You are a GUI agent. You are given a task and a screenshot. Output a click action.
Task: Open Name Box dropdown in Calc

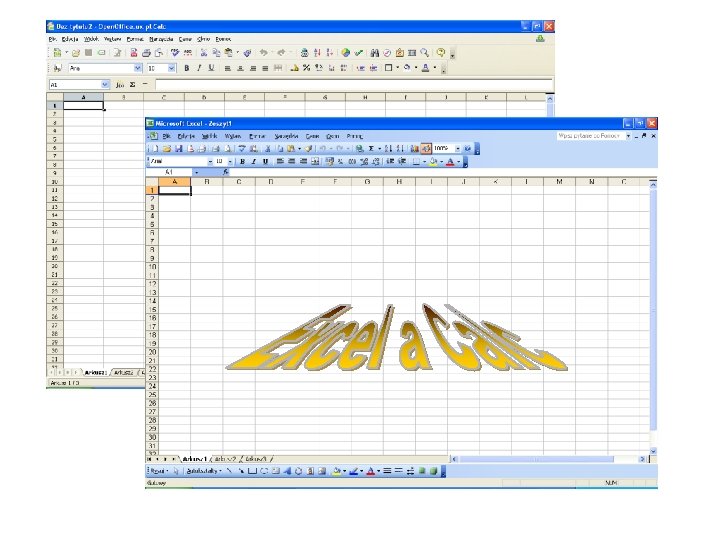pos(105,84)
